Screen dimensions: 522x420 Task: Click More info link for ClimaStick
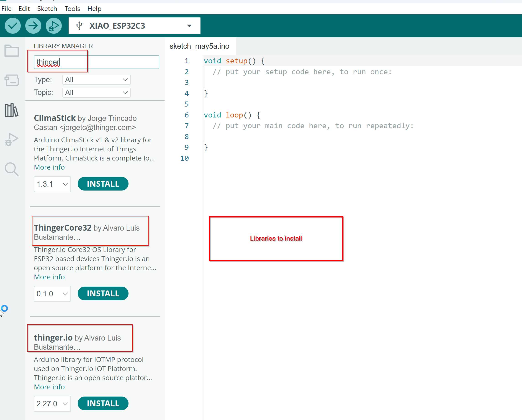click(49, 167)
